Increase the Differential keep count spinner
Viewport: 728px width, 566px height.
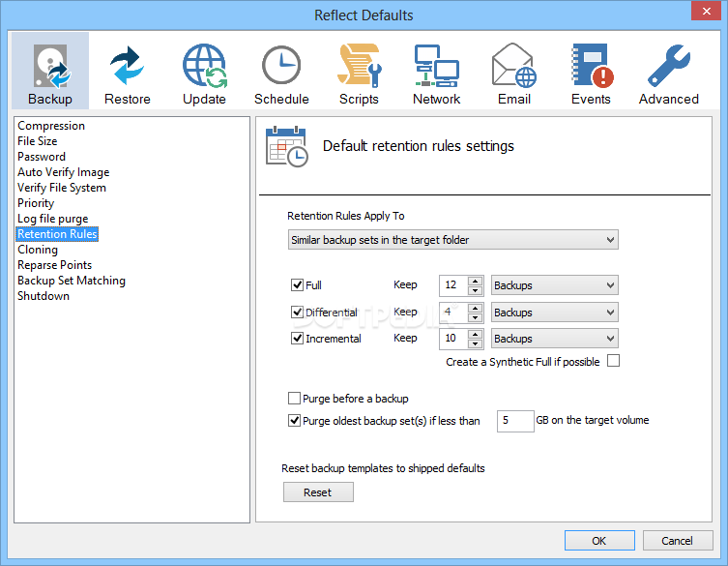coord(475,308)
